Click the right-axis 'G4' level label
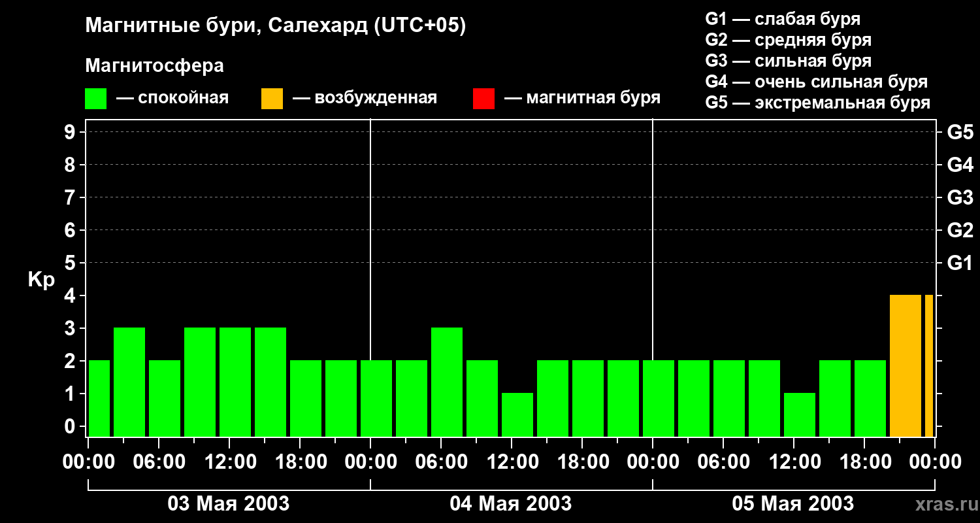 [960, 165]
